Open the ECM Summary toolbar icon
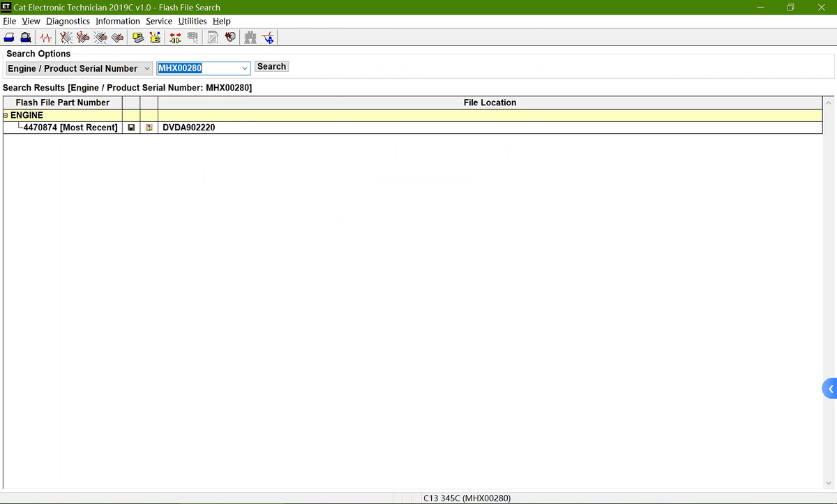 coord(139,38)
